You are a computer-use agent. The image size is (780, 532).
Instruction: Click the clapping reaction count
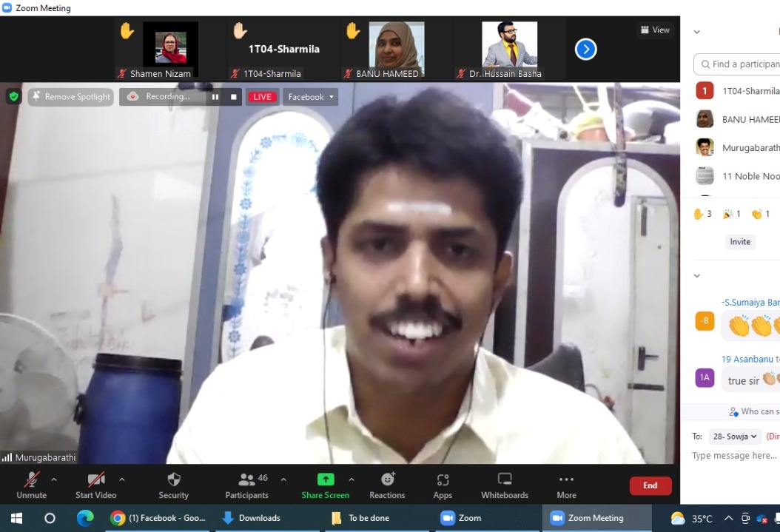click(x=761, y=214)
